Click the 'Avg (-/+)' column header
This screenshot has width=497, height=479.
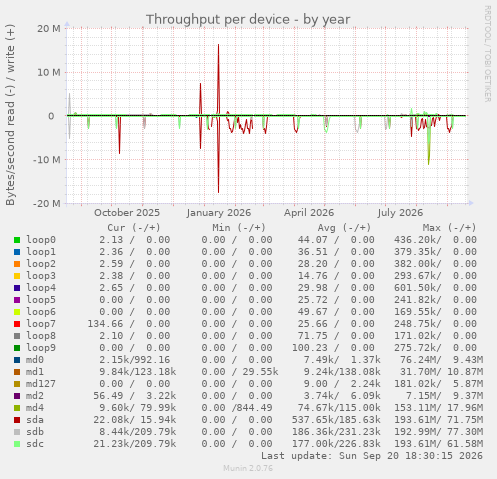point(344,228)
